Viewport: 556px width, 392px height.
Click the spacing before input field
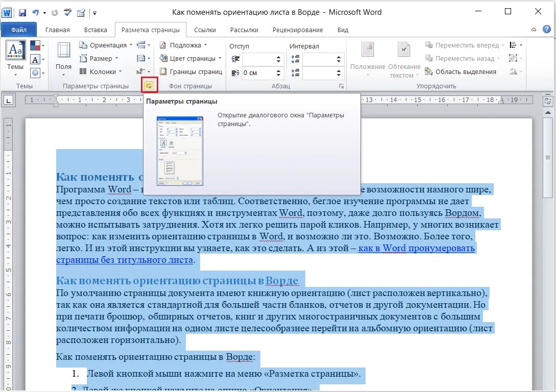pos(319,59)
